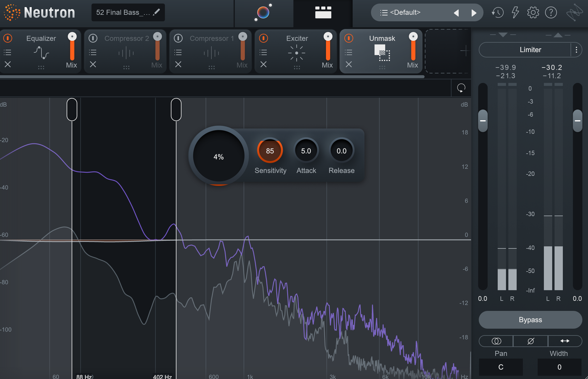Screen dimensions: 588x379
Task: Select the Exciter module label
Action: click(297, 38)
